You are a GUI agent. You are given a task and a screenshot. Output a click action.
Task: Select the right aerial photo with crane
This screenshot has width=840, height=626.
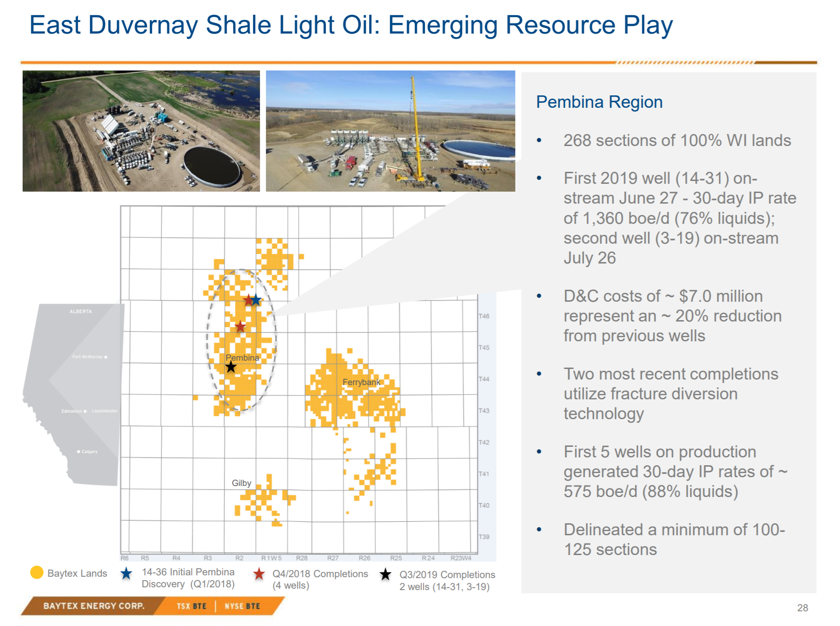click(390, 131)
